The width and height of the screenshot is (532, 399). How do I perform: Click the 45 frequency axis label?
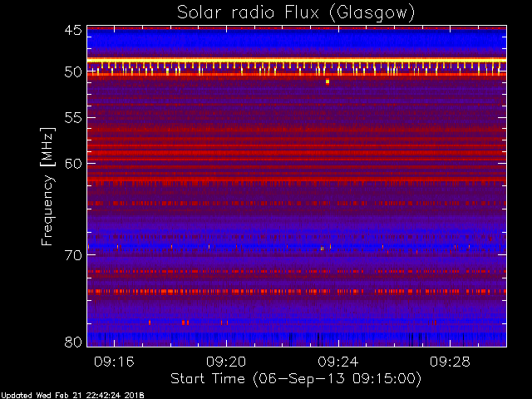point(73,30)
